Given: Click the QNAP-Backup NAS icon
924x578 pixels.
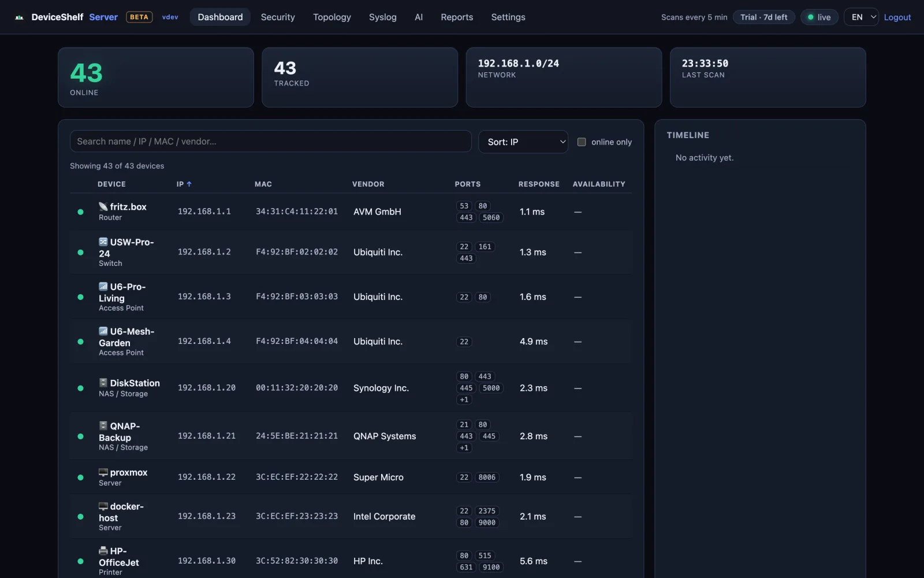Looking at the screenshot, I should [103, 425].
